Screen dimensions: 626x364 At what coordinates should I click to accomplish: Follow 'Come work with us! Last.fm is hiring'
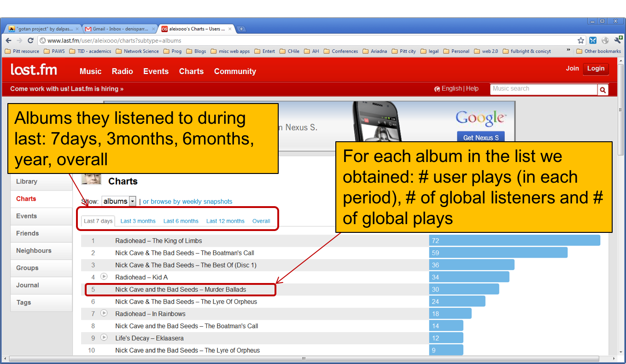coord(67,89)
